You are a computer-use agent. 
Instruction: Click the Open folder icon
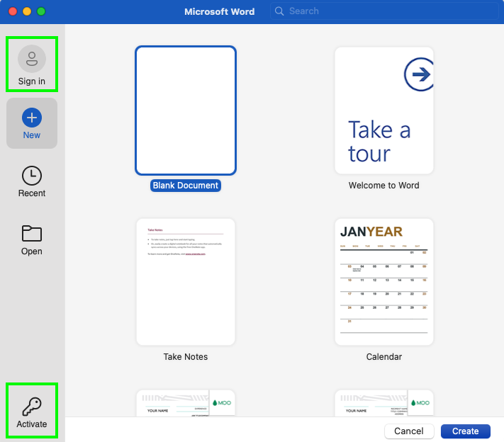31,233
